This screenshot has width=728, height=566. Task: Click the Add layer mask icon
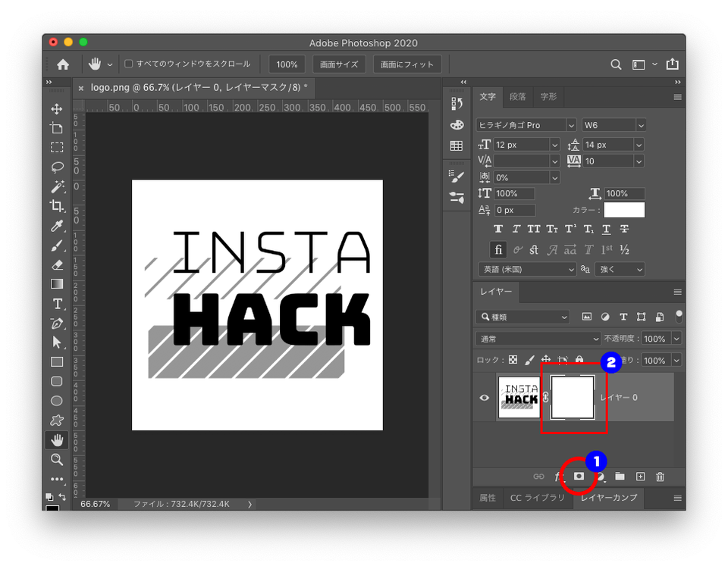[x=579, y=477]
